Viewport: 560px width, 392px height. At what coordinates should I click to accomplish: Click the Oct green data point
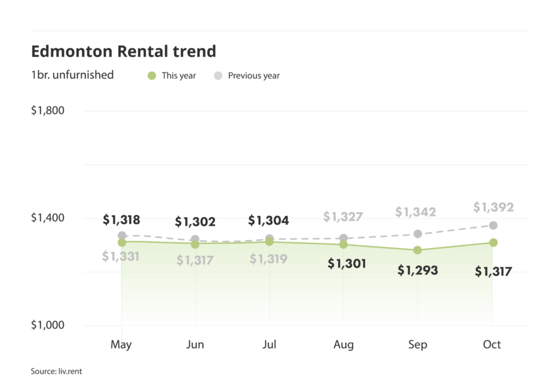pyautogui.click(x=493, y=242)
